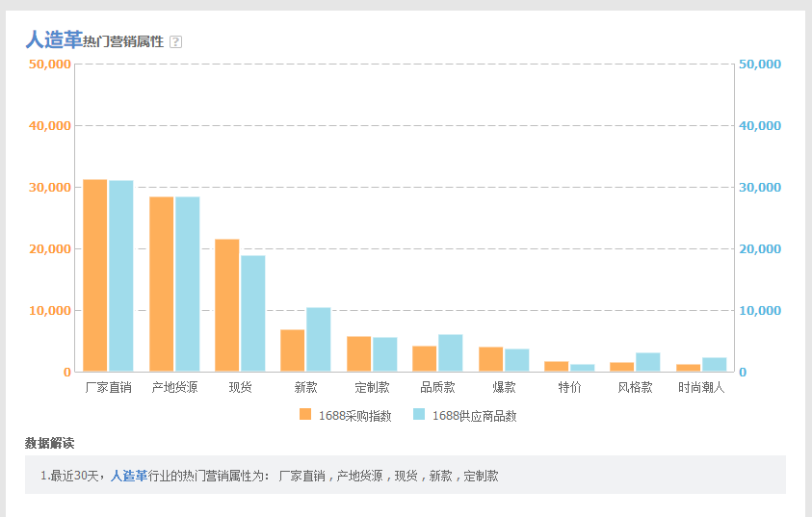Click the 热门营销属性 subtitle text
The width and height of the screenshot is (812, 517).
click(123, 42)
